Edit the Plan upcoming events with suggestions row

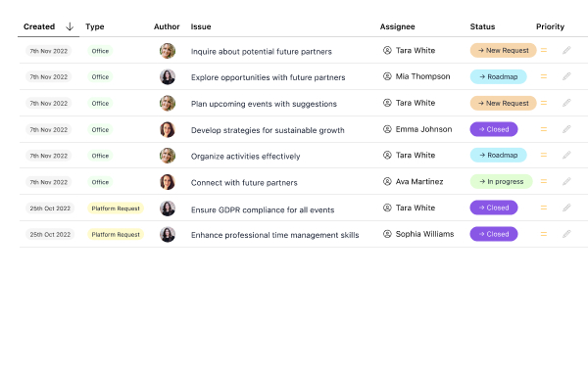566,103
